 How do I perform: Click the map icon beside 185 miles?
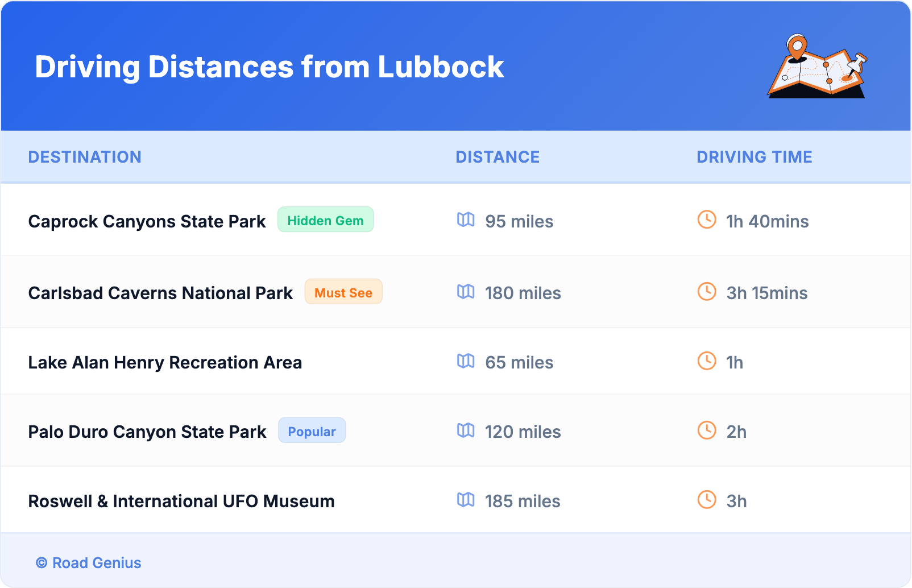click(x=466, y=500)
